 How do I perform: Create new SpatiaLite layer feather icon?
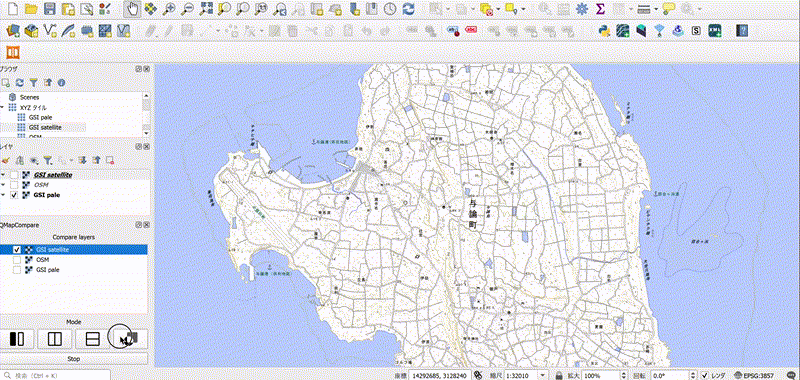[x=68, y=31]
